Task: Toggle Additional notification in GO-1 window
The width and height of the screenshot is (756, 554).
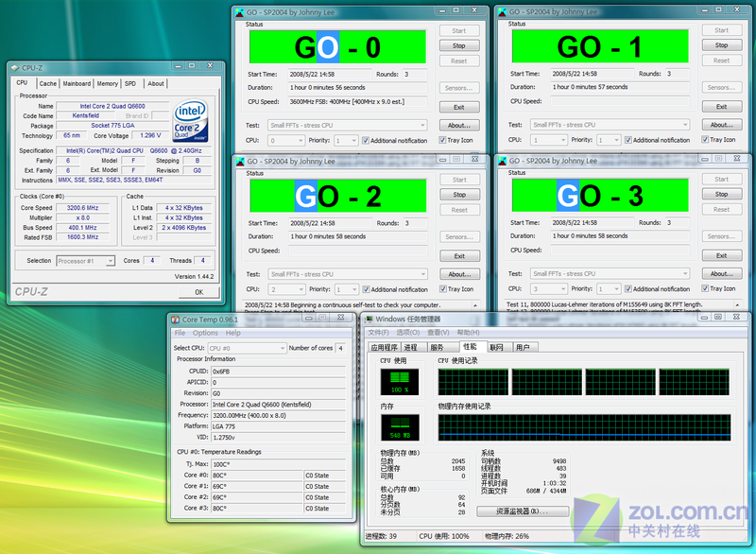Action: [x=628, y=140]
